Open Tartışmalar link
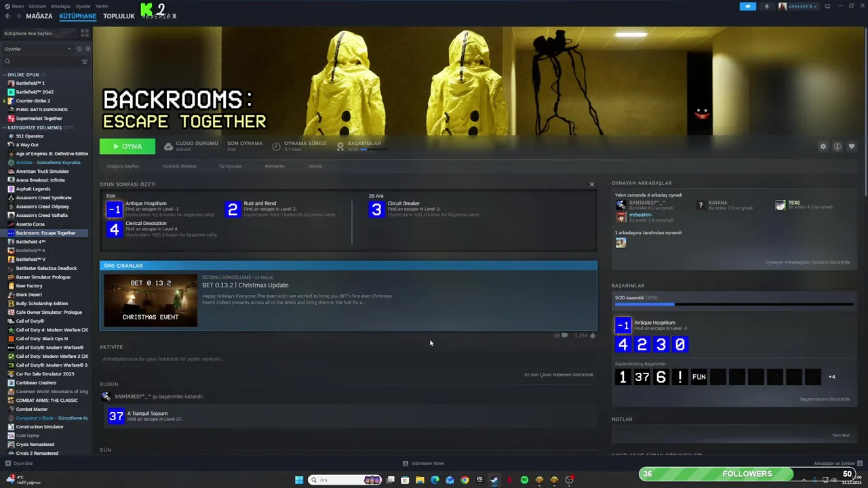868x488 pixels. [x=231, y=166]
